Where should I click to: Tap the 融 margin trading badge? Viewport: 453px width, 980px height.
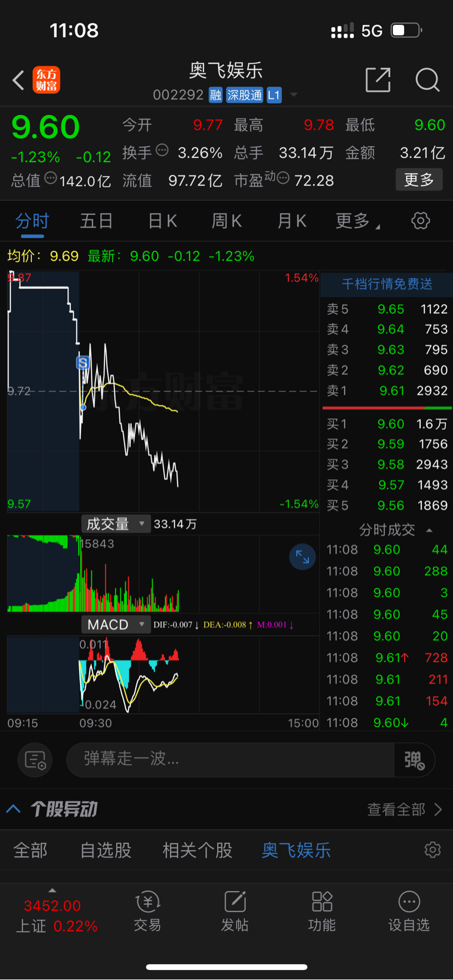(216, 95)
